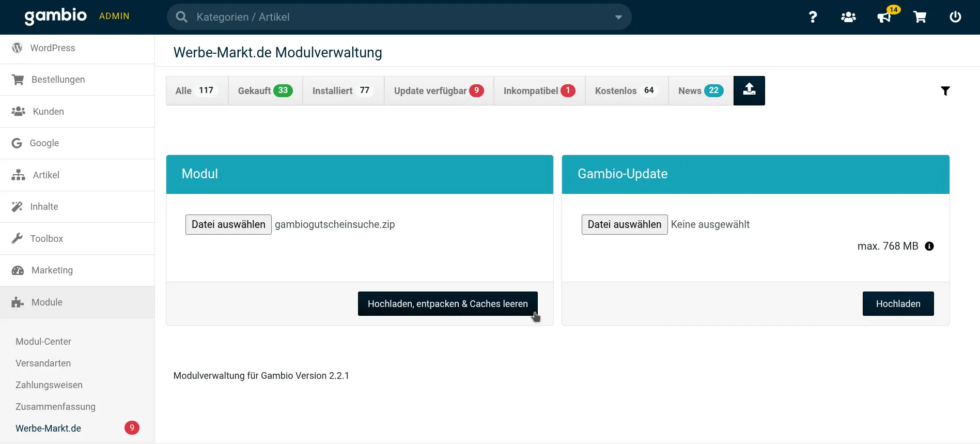Click the Bestellungen cart icon
980x444 pixels.
pos(18,80)
